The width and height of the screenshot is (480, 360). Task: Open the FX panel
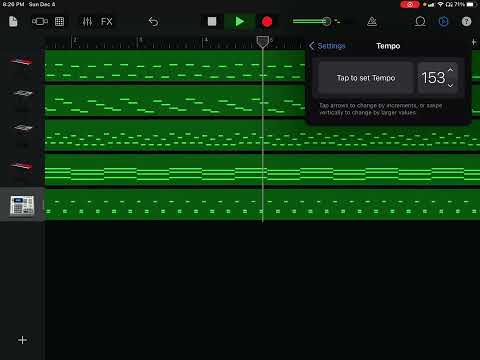[107, 22]
